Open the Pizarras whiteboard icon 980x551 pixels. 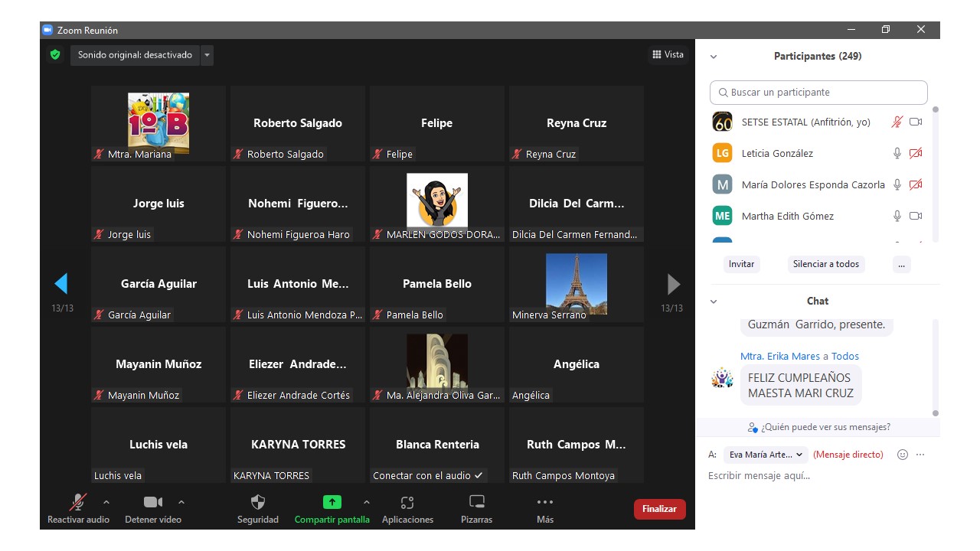tap(477, 502)
